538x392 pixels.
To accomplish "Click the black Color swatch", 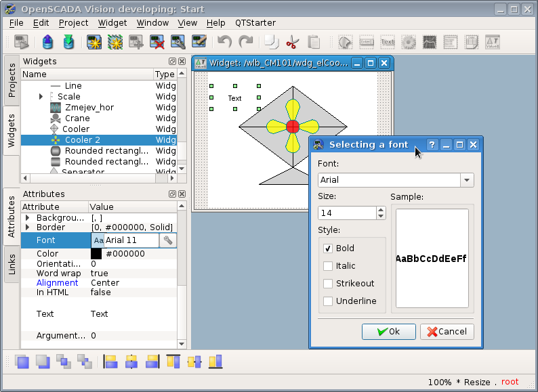I will 96,254.
